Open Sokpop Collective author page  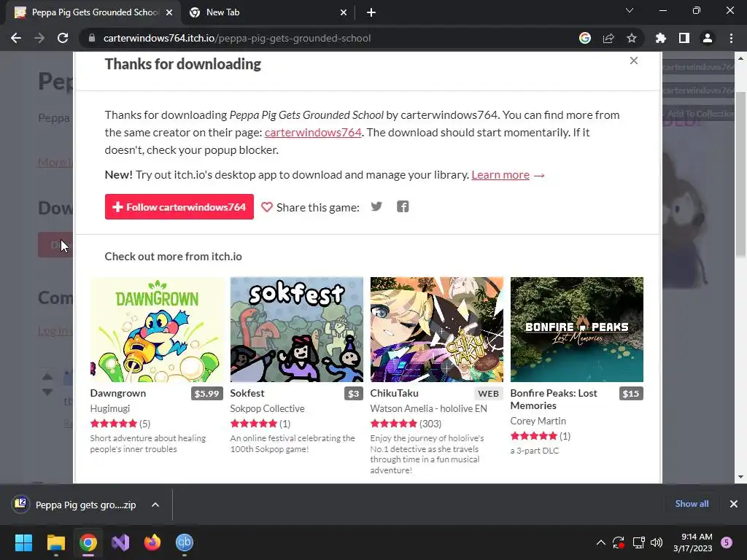[267, 408]
